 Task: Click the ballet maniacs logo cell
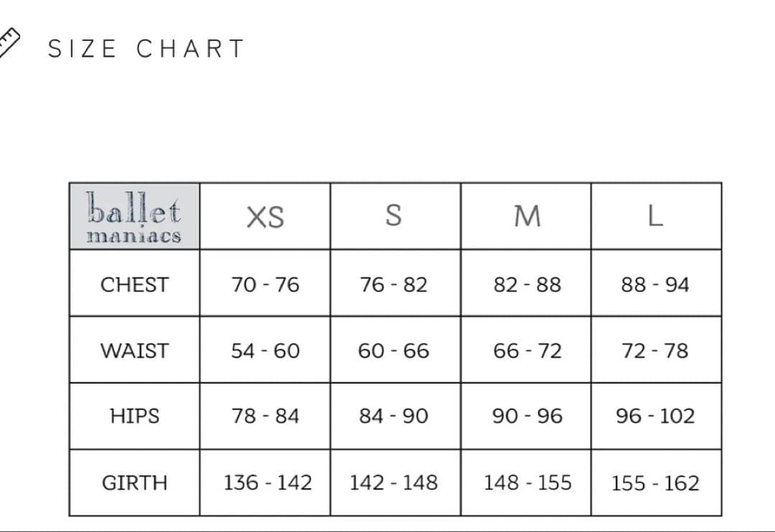pyautogui.click(x=134, y=217)
